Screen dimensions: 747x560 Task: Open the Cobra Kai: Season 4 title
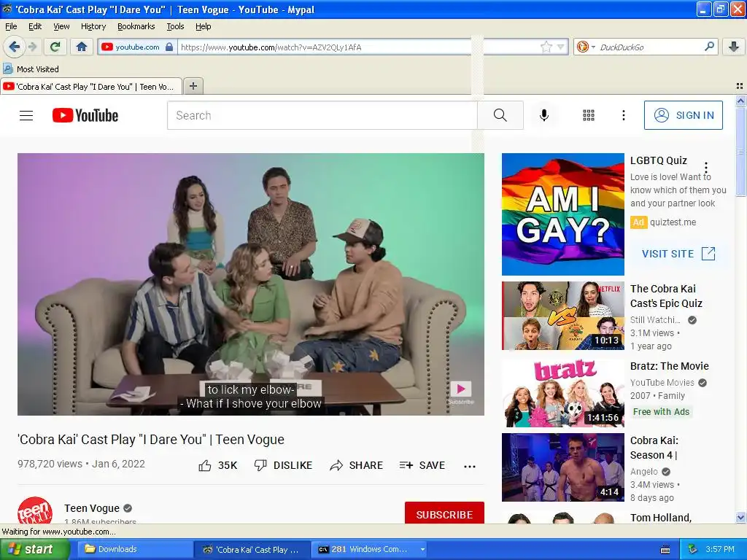point(654,448)
